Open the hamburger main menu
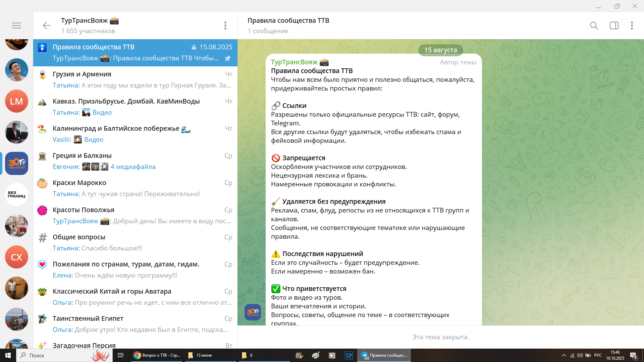The image size is (644, 362). 16,25
